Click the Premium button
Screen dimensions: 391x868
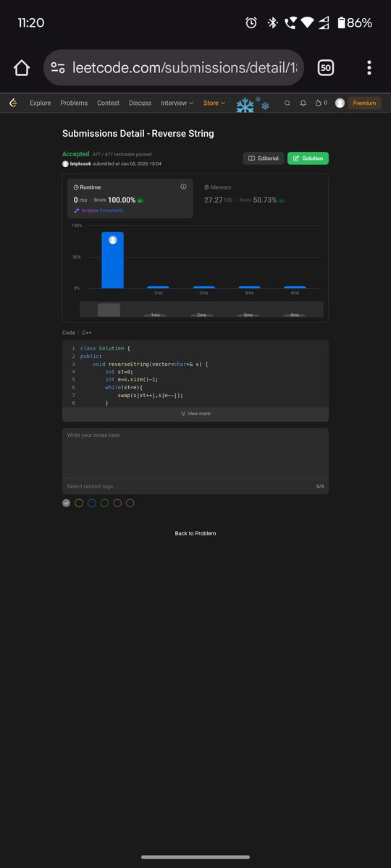(x=364, y=103)
